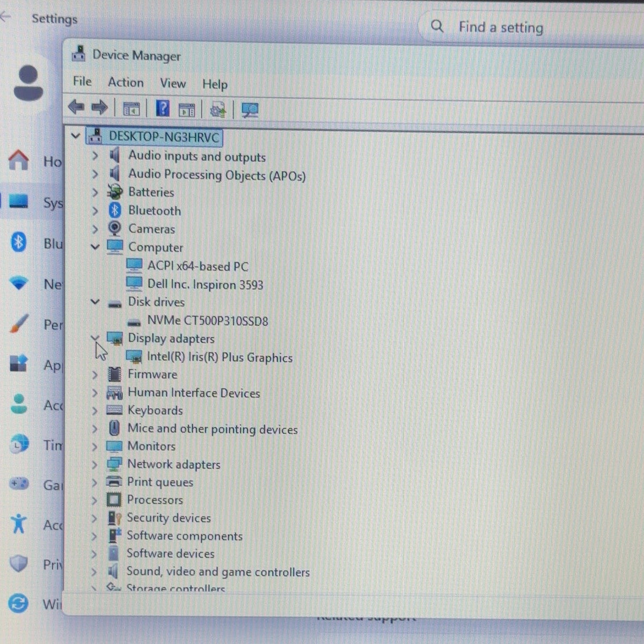
Task: Expand Sound, video and game controllers
Action: pyautogui.click(x=94, y=572)
